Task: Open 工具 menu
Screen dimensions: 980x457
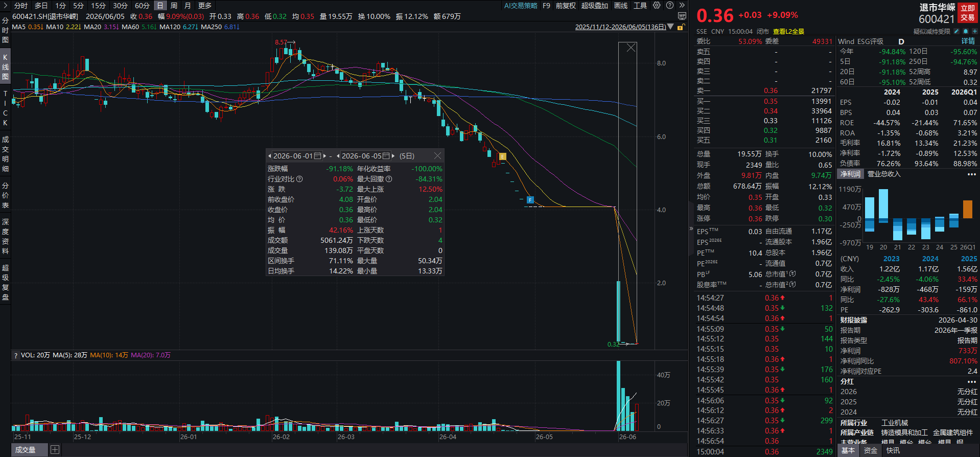Action: coord(640,6)
